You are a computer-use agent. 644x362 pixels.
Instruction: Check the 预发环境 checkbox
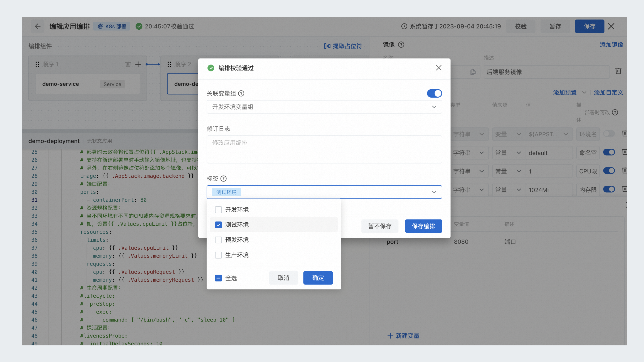pyautogui.click(x=218, y=240)
